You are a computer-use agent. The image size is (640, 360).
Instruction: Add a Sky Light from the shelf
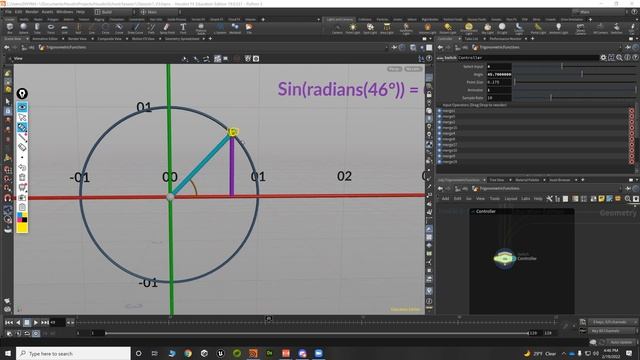coord(487,29)
